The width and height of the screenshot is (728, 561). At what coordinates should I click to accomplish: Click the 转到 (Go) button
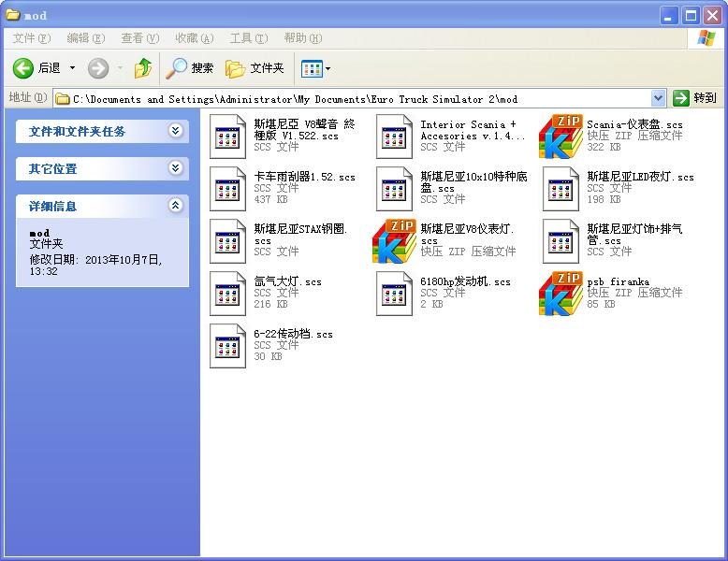[696, 98]
